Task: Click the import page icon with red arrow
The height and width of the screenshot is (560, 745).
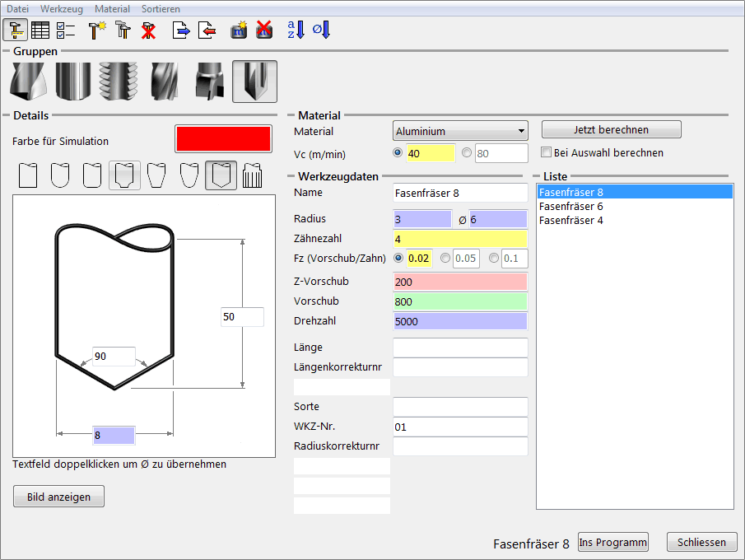Action: pos(207,30)
